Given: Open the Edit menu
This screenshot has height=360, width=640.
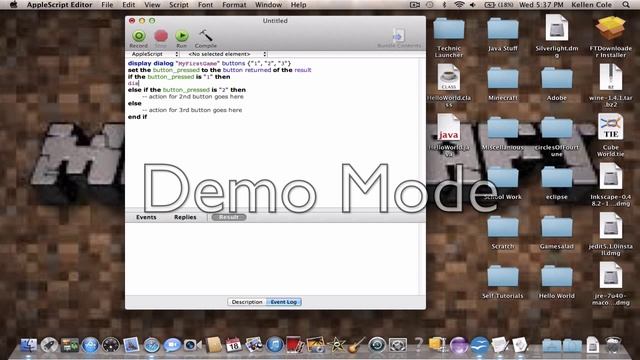Looking at the screenshot, I should (129, 5).
